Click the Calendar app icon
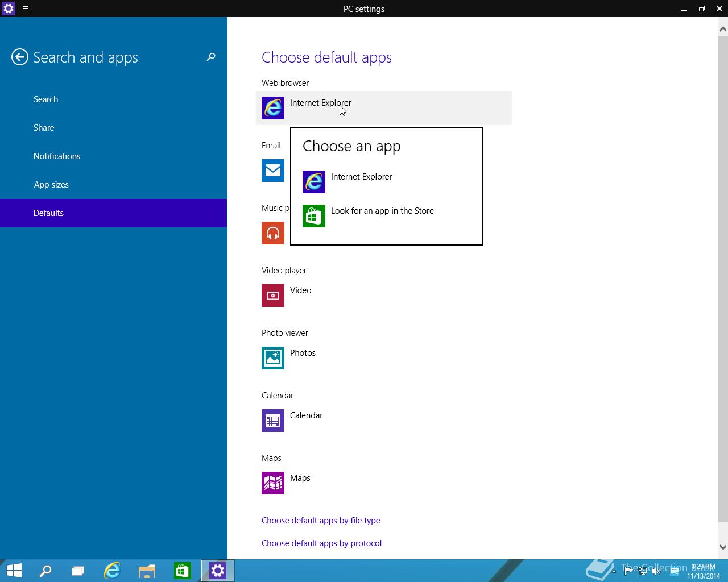Image resolution: width=728 pixels, height=582 pixels. 273,421
